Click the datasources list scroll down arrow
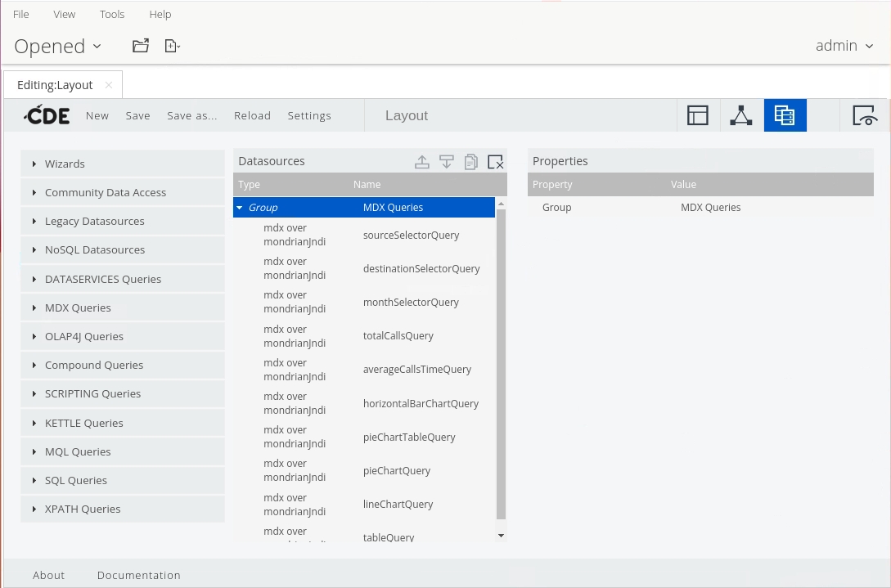The height and width of the screenshot is (588, 891). 502,536
